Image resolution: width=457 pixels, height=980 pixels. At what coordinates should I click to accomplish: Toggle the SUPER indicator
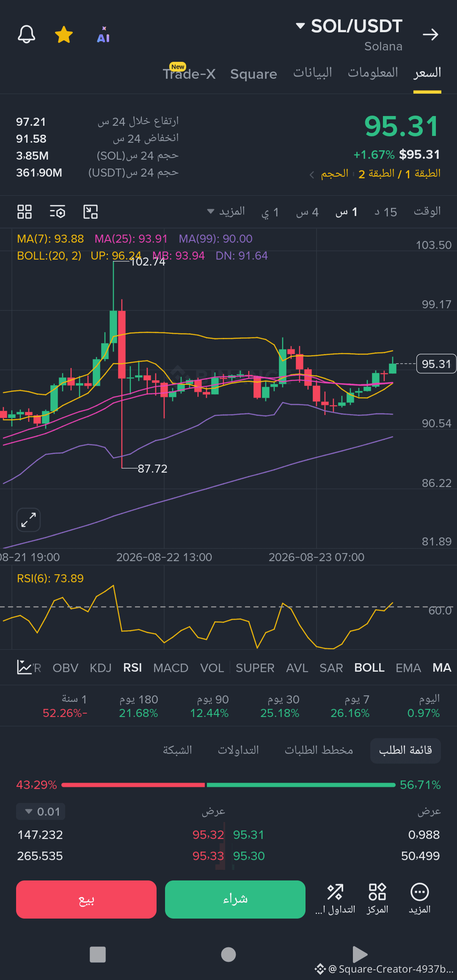pos(255,668)
